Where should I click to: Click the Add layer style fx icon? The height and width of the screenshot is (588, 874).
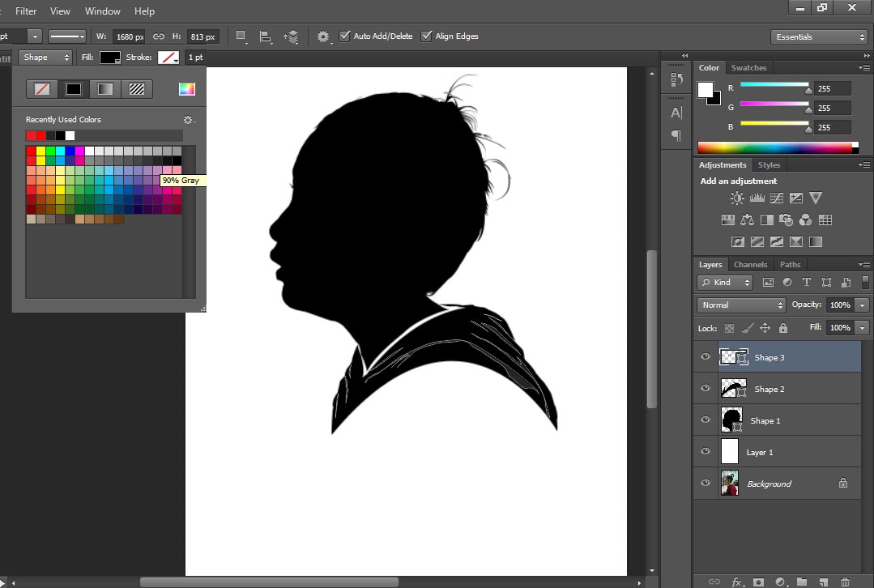[x=737, y=582]
